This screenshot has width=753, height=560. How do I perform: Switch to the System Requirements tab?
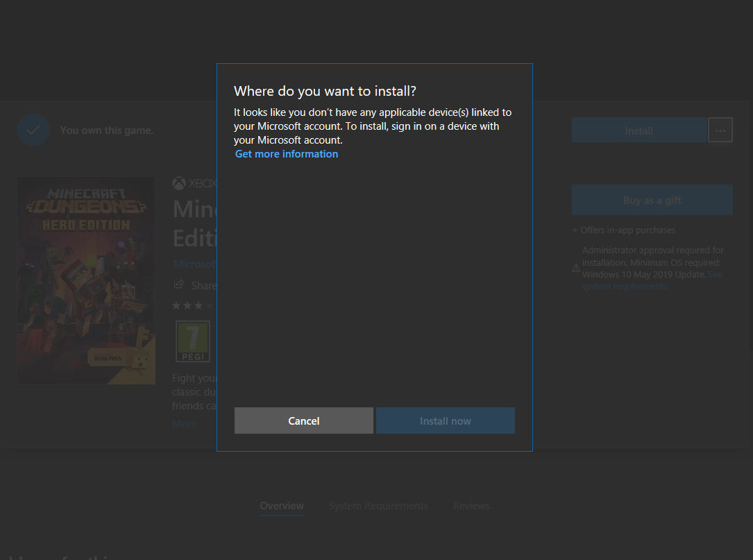click(x=378, y=506)
